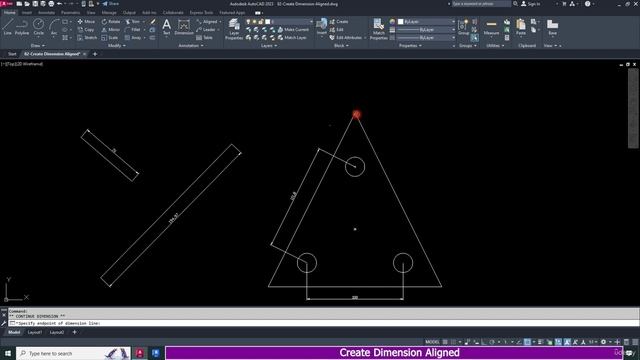
Task: Select the Line tool
Action: (8, 27)
